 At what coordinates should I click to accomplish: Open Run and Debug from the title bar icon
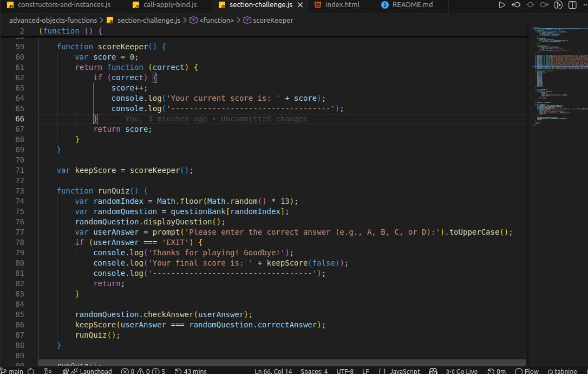click(558, 5)
